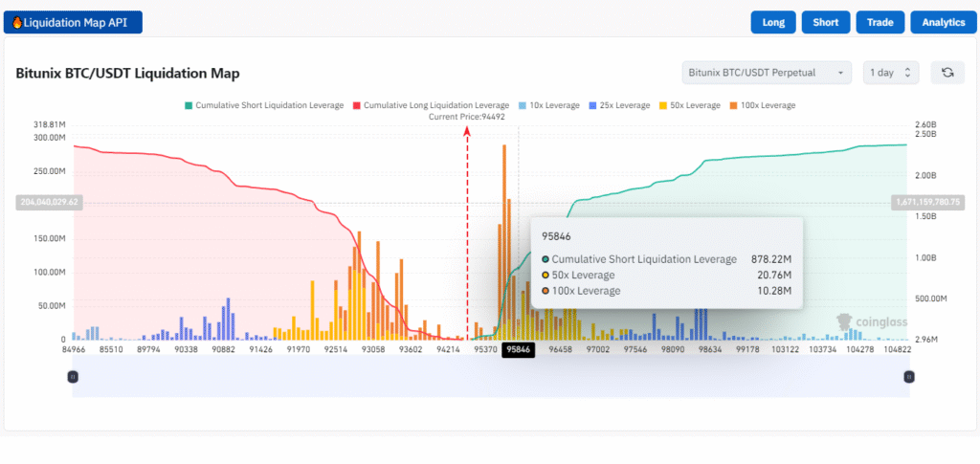
Task: Toggle the 50x Leverage legend item
Action: [x=692, y=105]
